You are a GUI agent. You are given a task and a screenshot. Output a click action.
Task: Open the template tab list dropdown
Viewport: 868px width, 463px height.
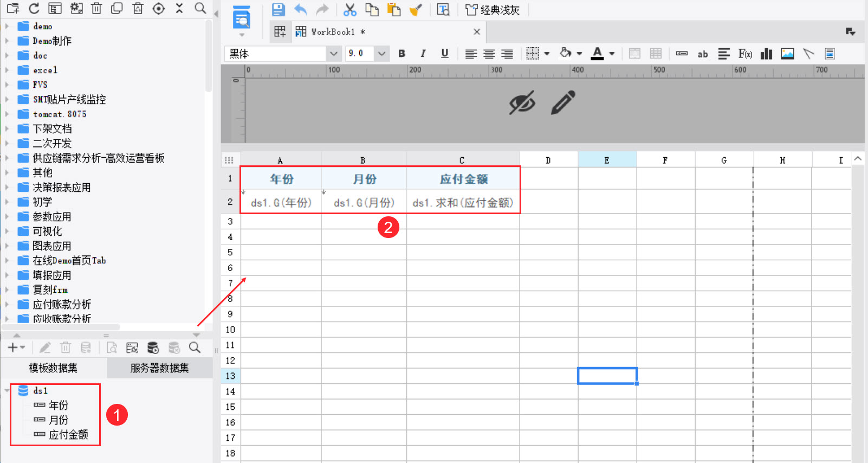click(851, 31)
